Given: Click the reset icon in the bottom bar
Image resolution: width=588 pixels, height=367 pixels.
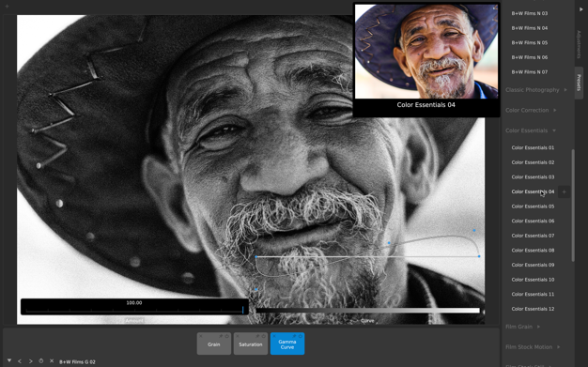Looking at the screenshot, I should pos(41,361).
